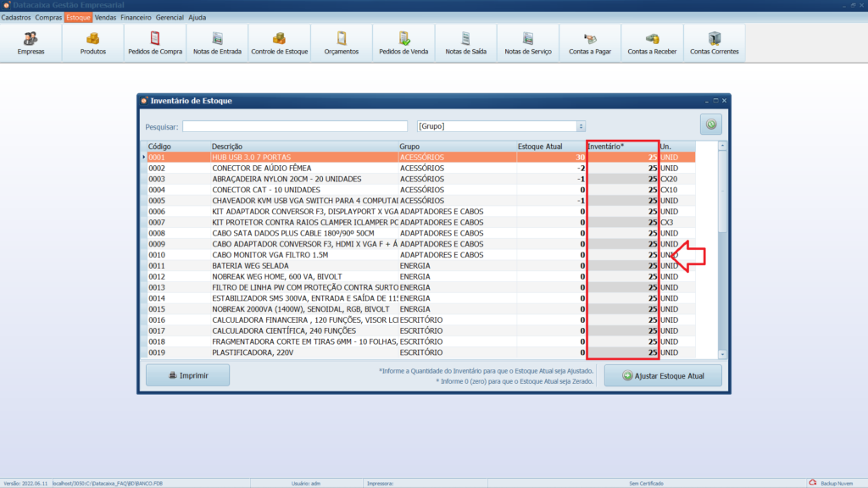868x488 pixels.
Task: Click green refresh button beside Grupo filter
Action: pyautogui.click(x=710, y=125)
